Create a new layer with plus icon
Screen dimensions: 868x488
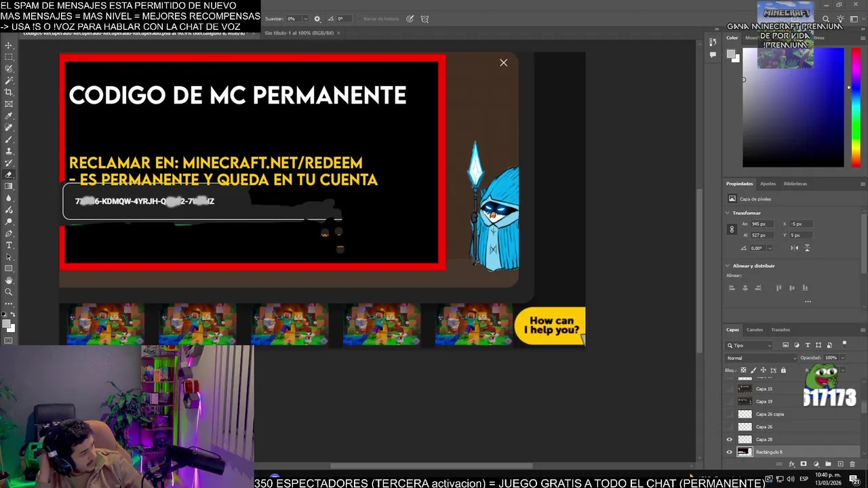point(840,464)
